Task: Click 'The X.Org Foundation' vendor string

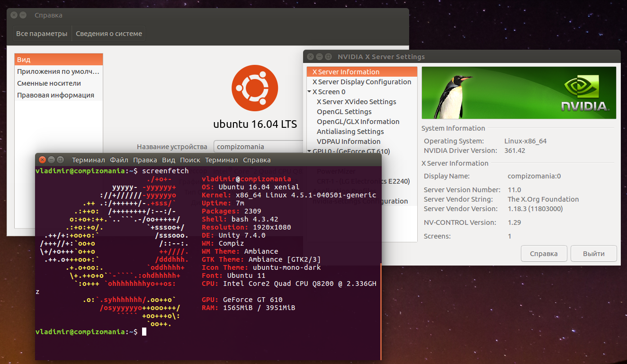Action: point(543,199)
